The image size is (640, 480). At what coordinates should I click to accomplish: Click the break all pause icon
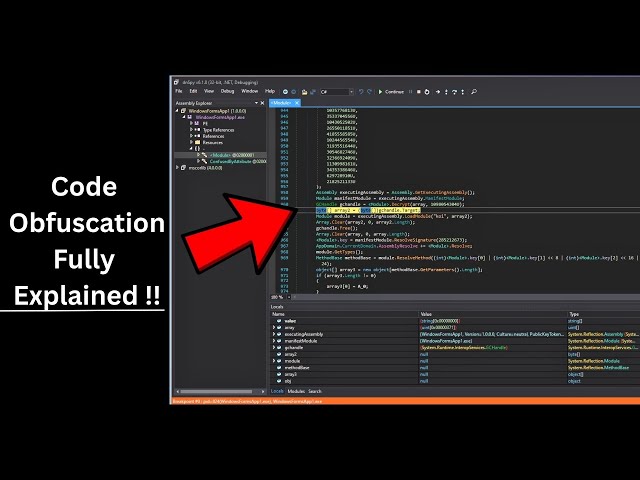[x=411, y=92]
